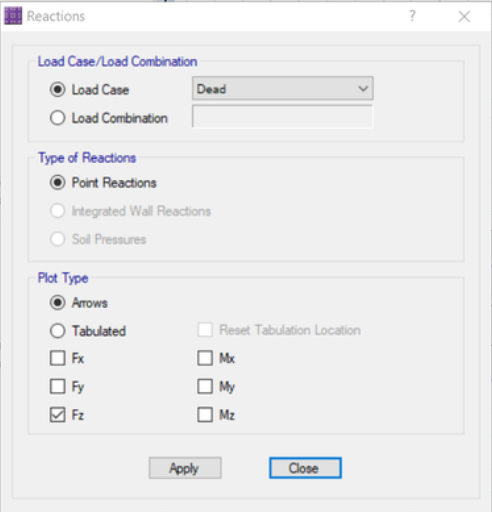492x512 pixels.
Task: Click the dropdown arrow next to Dead
Action: point(363,89)
